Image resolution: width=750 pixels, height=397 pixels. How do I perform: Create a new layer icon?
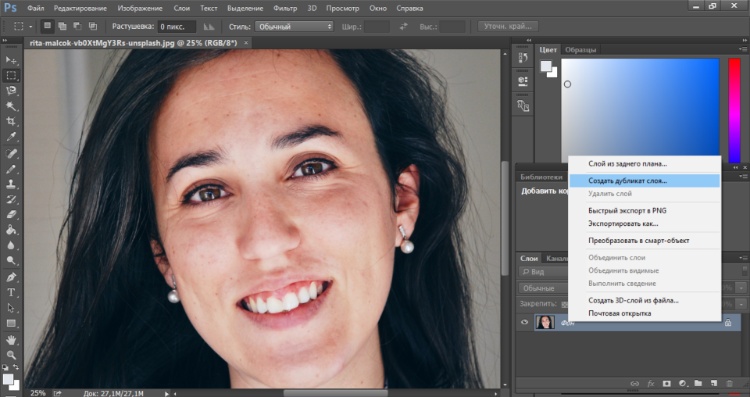click(x=714, y=384)
